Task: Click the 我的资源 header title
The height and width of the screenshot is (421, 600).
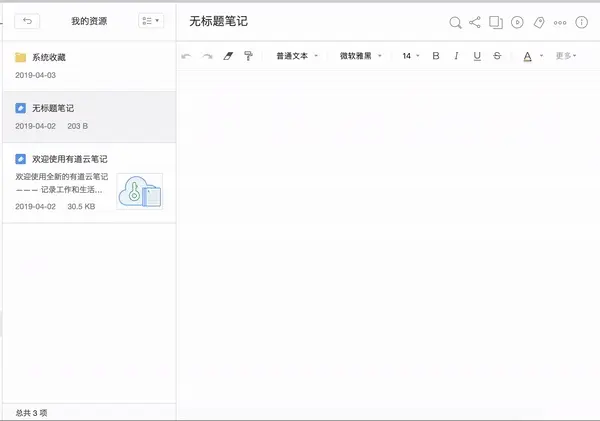Action: click(x=89, y=21)
